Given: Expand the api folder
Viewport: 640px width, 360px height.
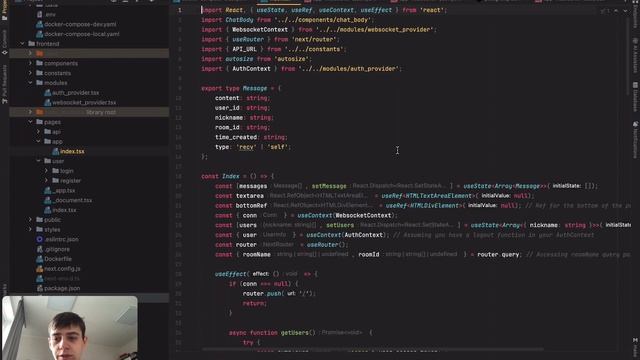Looking at the screenshot, I should tap(38, 132).
